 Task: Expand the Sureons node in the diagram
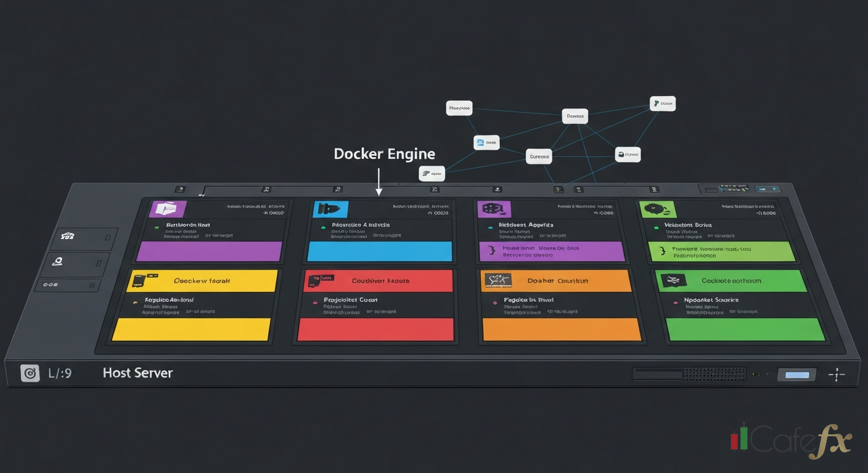click(539, 156)
